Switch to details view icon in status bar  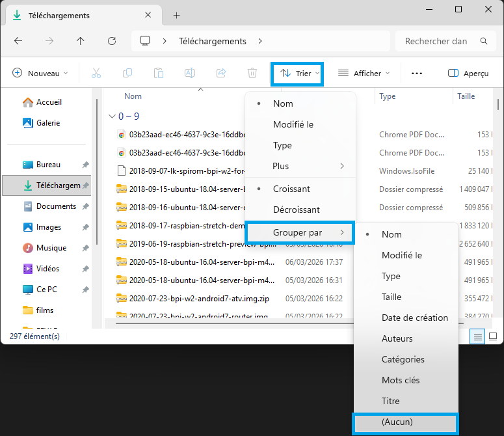pos(478,336)
